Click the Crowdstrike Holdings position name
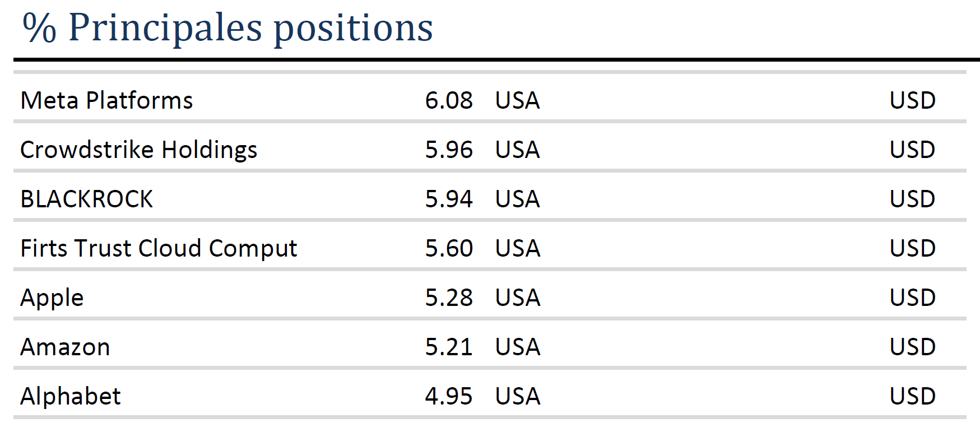The width and height of the screenshot is (980, 432). (139, 150)
